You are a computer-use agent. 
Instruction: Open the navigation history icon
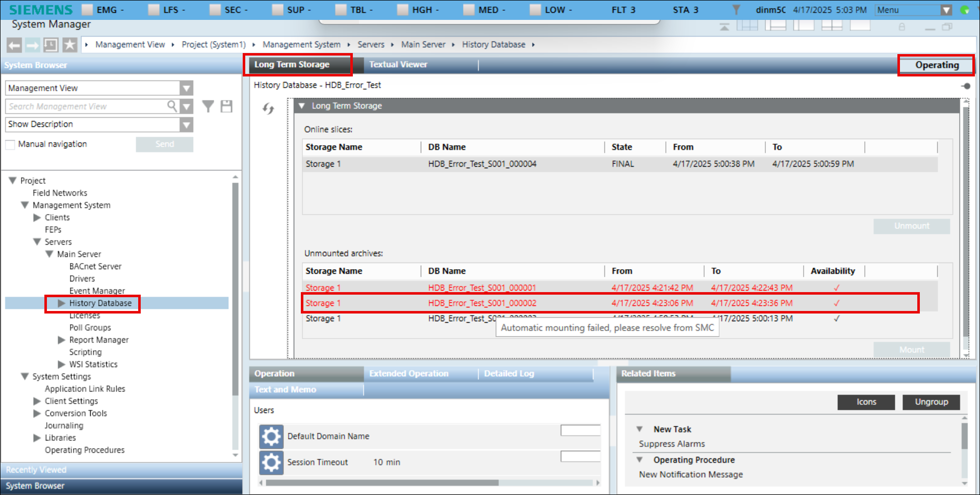pyautogui.click(x=50, y=45)
